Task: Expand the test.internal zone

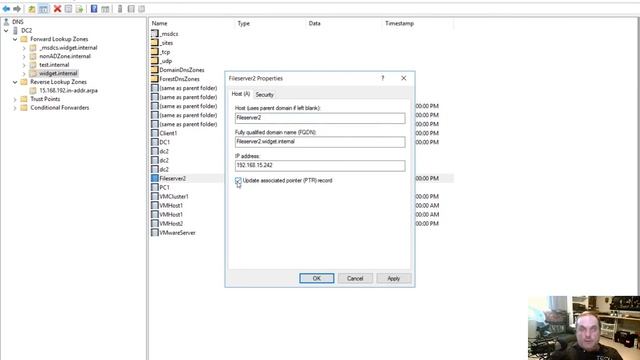Action: click(24, 65)
